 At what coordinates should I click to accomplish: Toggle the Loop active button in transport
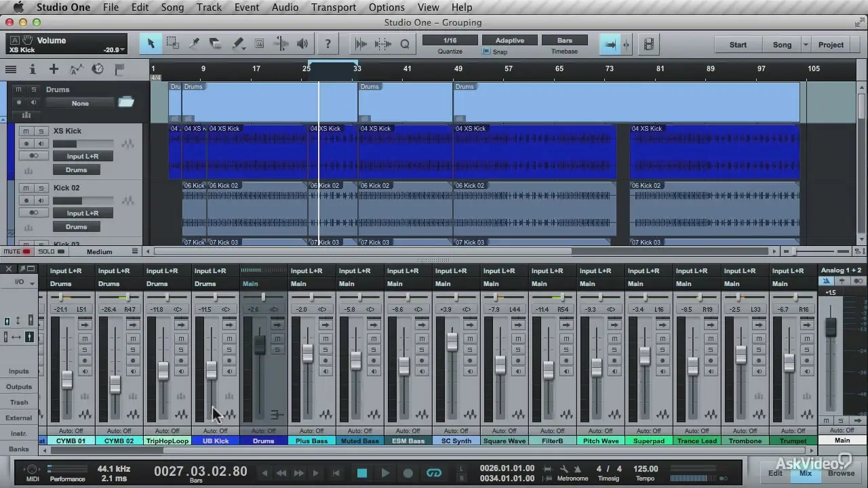point(434,473)
